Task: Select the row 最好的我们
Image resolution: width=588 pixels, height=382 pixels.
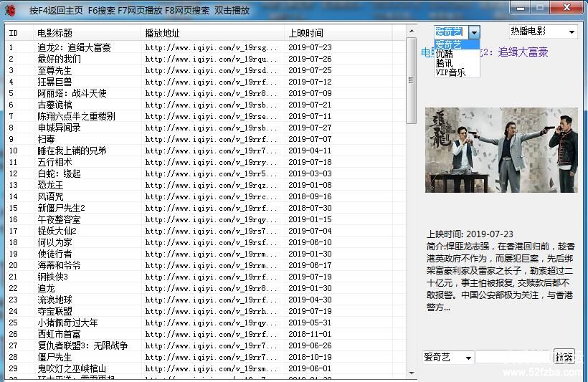Action: tap(206, 59)
